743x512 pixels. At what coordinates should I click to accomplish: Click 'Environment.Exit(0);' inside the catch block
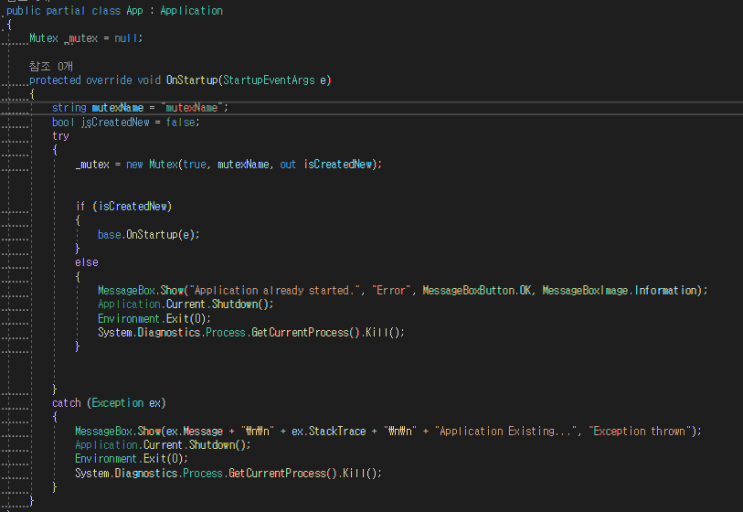[131, 459]
